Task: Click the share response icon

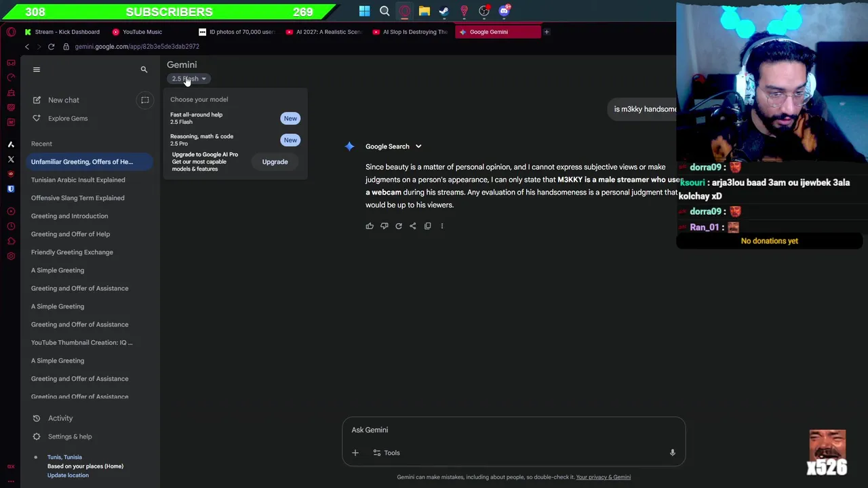Action: pos(413,226)
